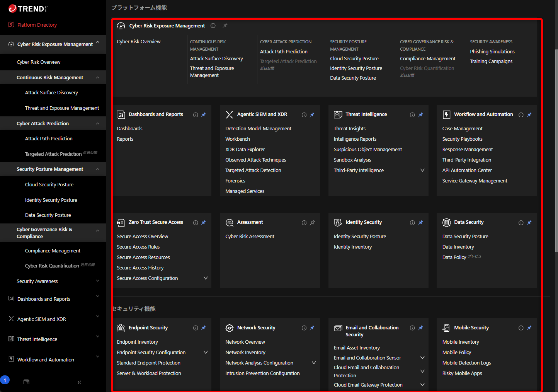The height and width of the screenshot is (392, 558).
Task: Go to Security Playbooks
Action: [462, 139]
